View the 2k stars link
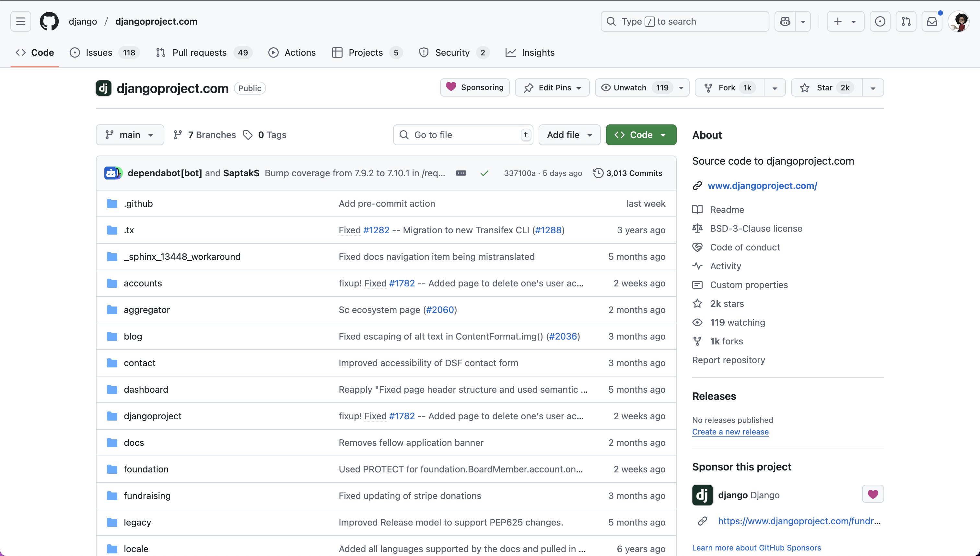The image size is (980, 556). coord(727,304)
